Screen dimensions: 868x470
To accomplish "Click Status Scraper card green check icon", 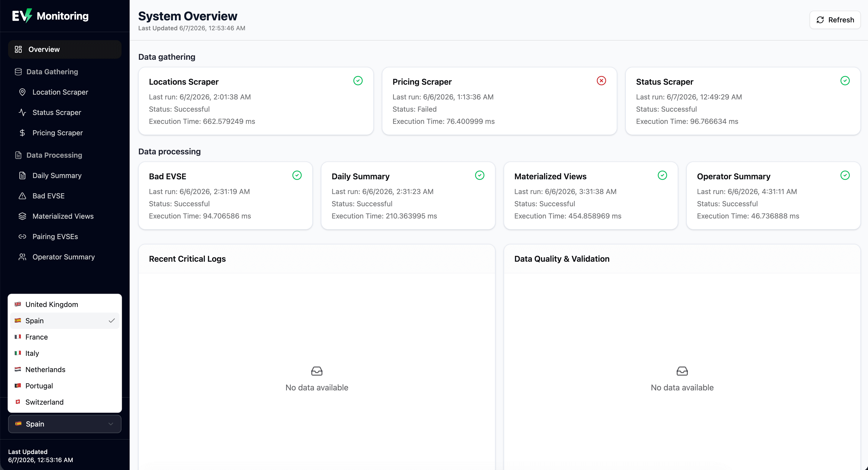I will [845, 81].
